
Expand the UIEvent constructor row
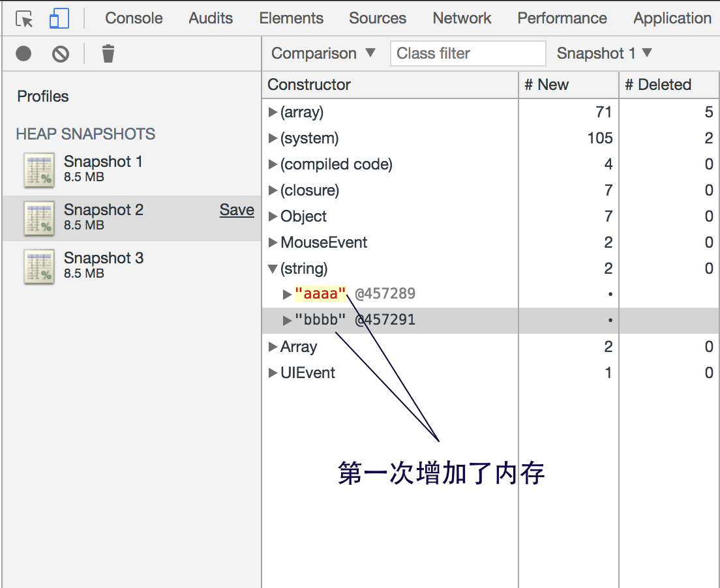click(273, 373)
